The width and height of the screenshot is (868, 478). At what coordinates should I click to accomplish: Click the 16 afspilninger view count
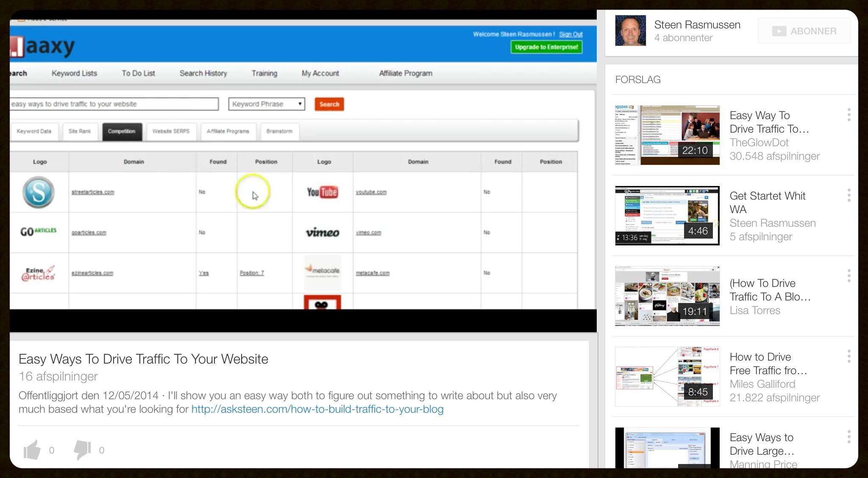pos(58,376)
